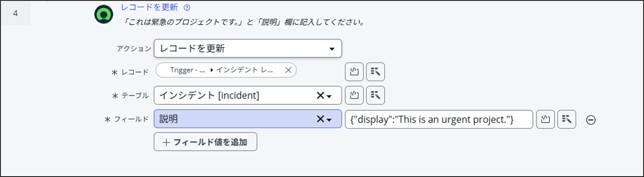Open data pill picker for レコード row
The height and width of the screenshot is (177, 644).
pyautogui.click(x=375, y=72)
